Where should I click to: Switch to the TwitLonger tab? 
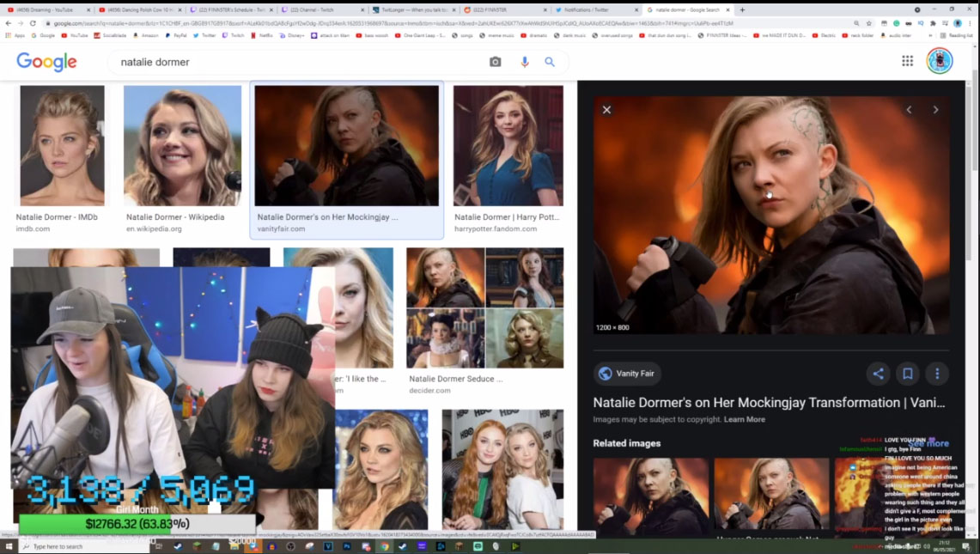(x=414, y=10)
